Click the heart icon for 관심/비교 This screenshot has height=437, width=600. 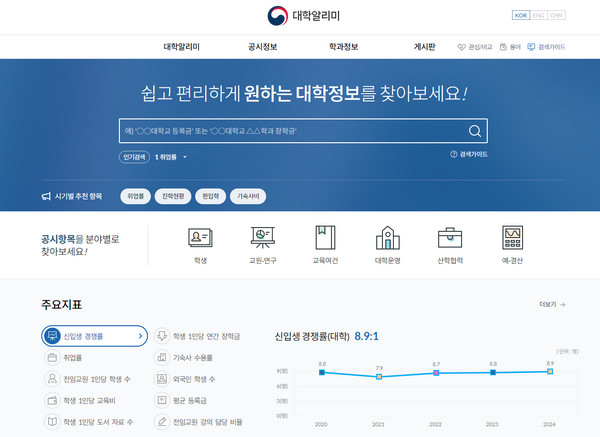pos(461,47)
